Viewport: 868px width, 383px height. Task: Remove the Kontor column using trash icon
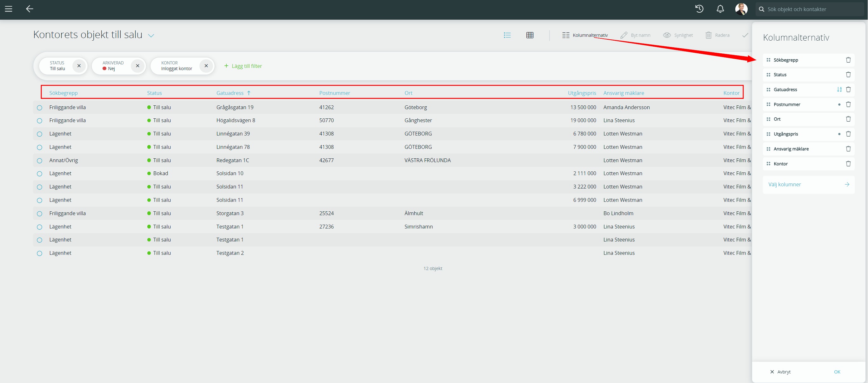848,164
